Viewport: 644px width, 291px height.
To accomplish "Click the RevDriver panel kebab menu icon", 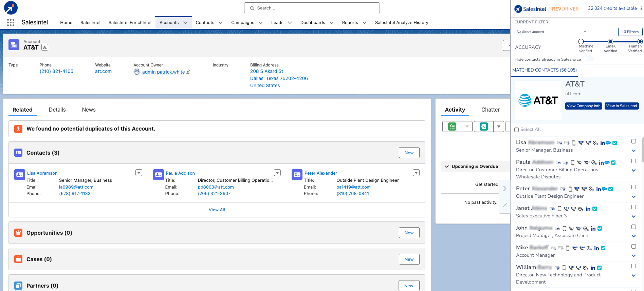I will (x=641, y=8).
